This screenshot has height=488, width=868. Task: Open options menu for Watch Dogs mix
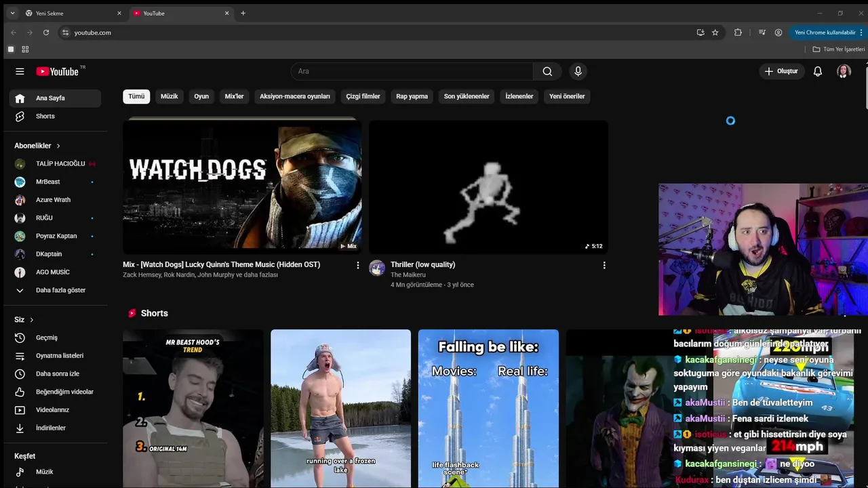pos(358,266)
